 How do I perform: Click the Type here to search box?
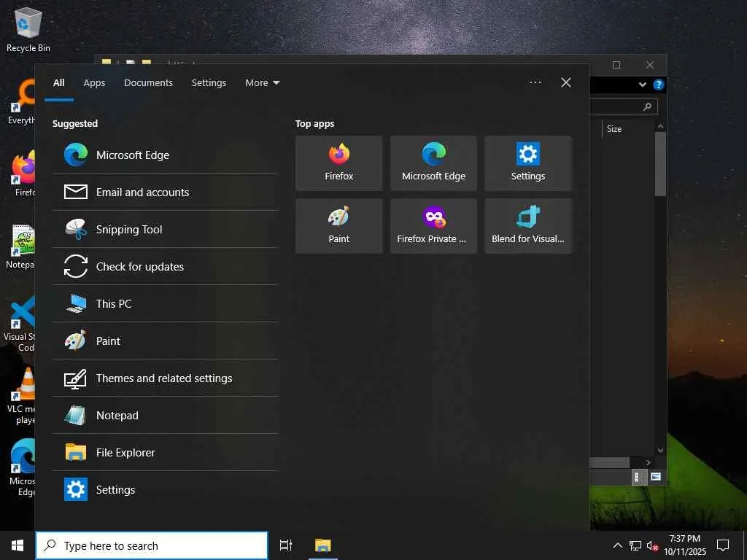point(152,545)
